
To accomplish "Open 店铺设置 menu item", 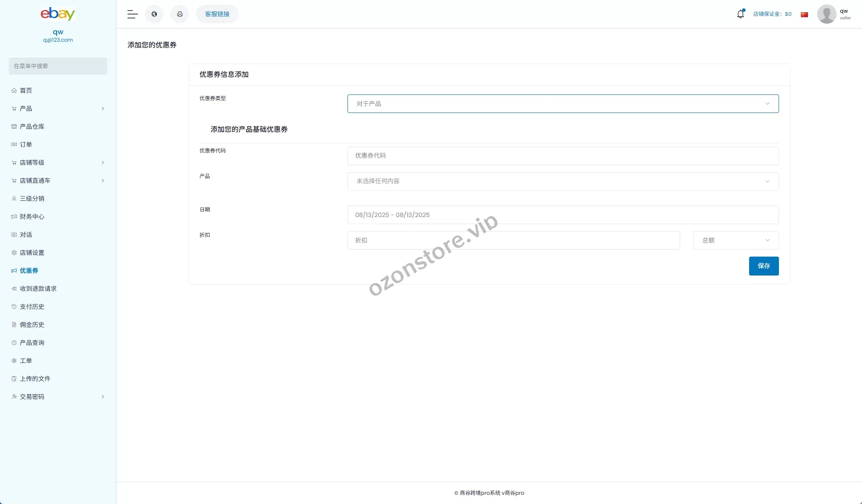I will 32,253.
